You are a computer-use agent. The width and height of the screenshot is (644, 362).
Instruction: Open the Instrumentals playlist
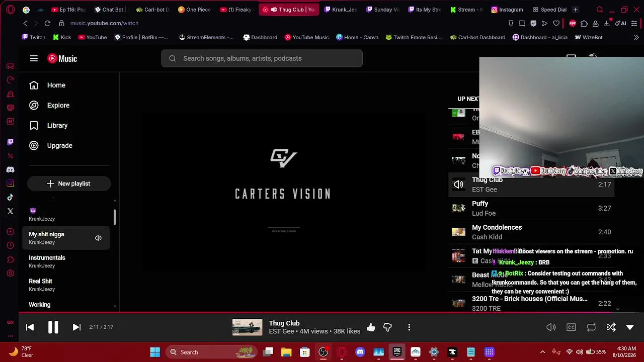coord(66,261)
